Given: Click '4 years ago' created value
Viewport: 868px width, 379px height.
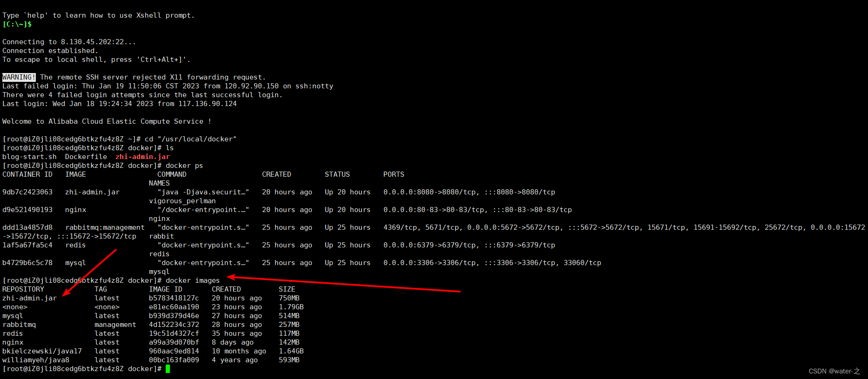Looking at the screenshot, I should (x=235, y=360).
